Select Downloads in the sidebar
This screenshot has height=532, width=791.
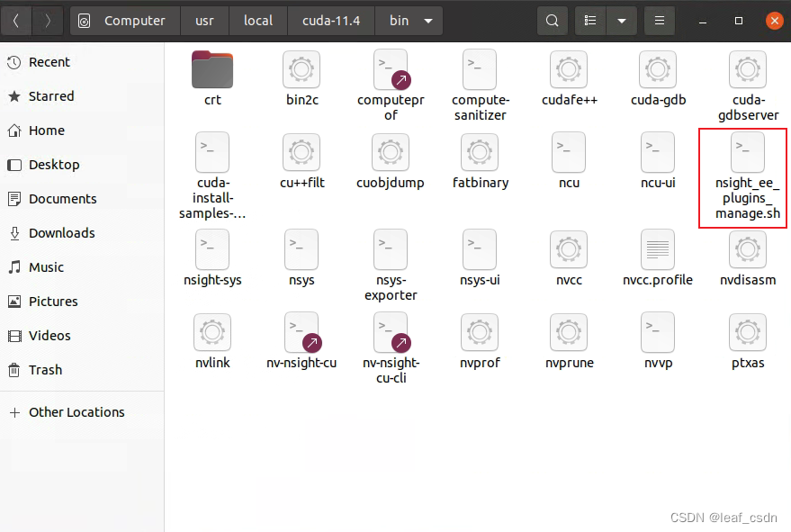61,232
